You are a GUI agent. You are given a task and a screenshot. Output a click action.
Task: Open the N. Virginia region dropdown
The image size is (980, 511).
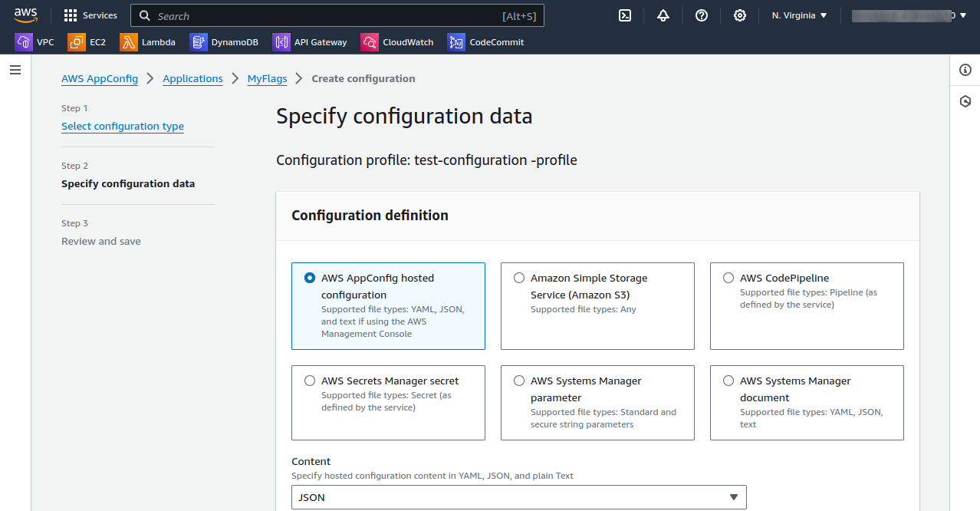click(x=799, y=15)
